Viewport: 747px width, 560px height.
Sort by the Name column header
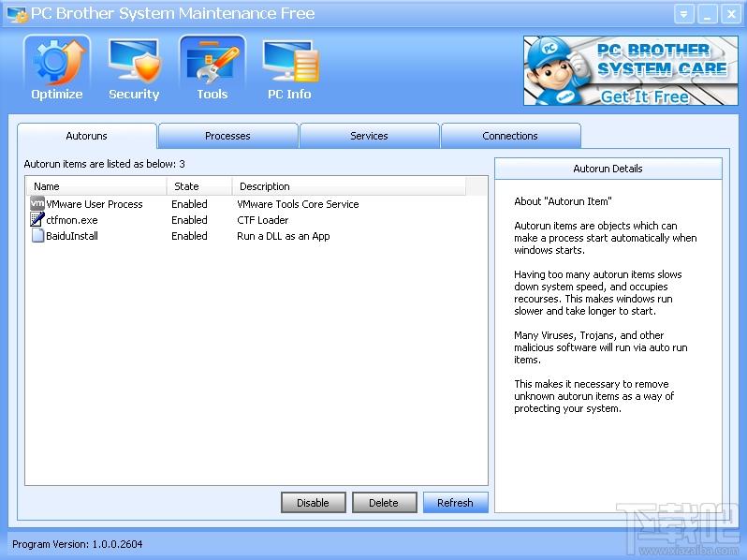coord(96,186)
